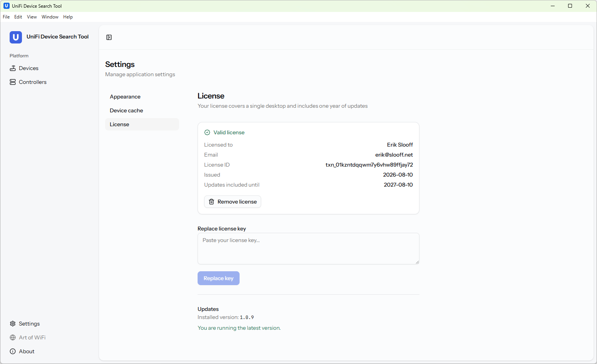Click the trash icon on Remove license

click(x=211, y=202)
